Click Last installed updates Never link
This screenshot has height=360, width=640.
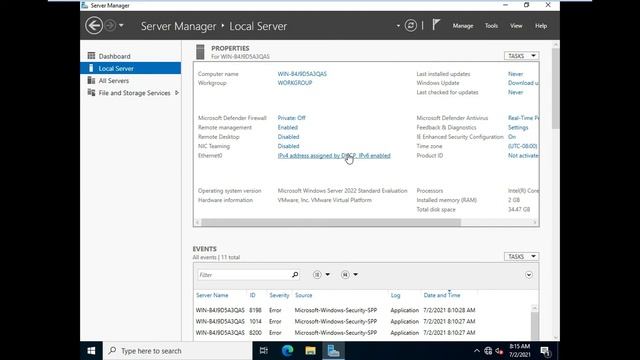click(x=516, y=74)
